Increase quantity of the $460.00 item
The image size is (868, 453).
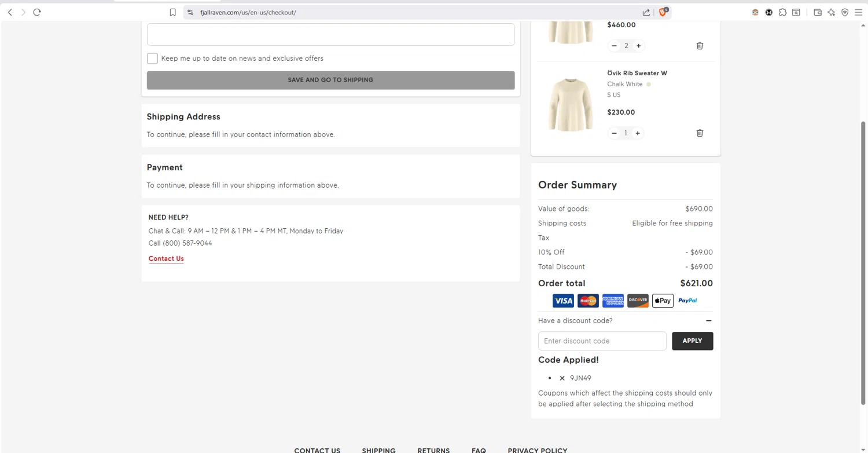tap(639, 46)
